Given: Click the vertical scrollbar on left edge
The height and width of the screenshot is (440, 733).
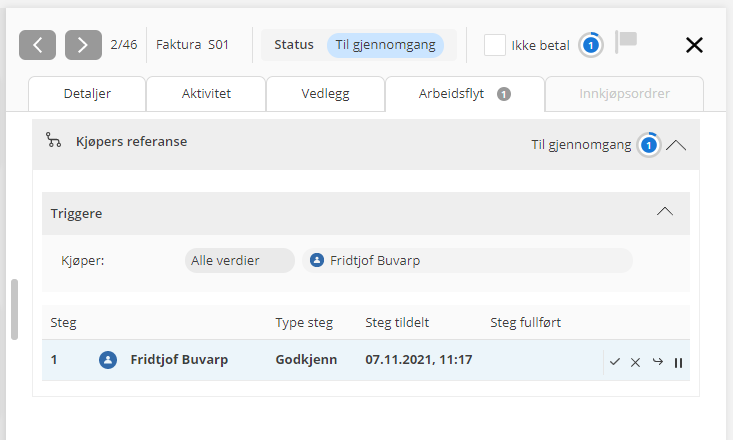Looking at the screenshot, I should 14,309.
